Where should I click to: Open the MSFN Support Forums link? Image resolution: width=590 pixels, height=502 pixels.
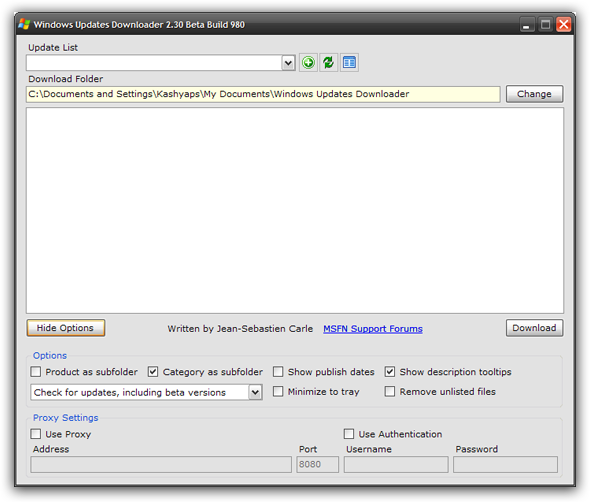point(373,329)
